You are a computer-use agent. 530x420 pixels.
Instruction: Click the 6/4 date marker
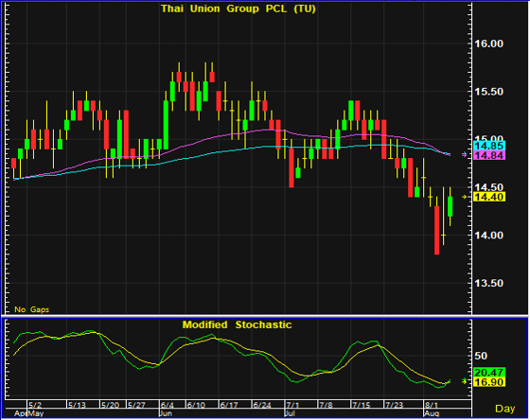168,405
